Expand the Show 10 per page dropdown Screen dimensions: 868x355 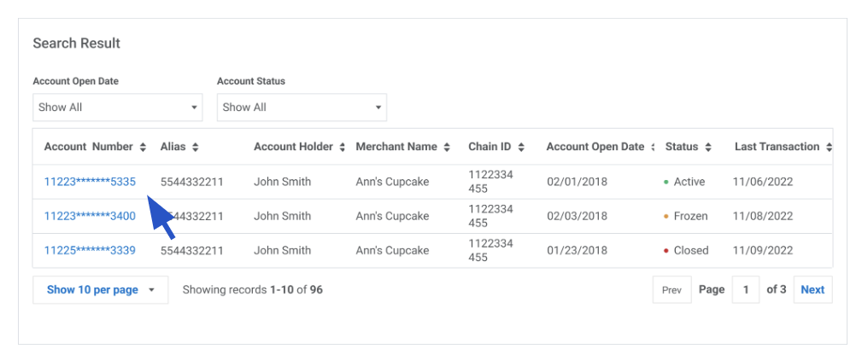coord(100,290)
